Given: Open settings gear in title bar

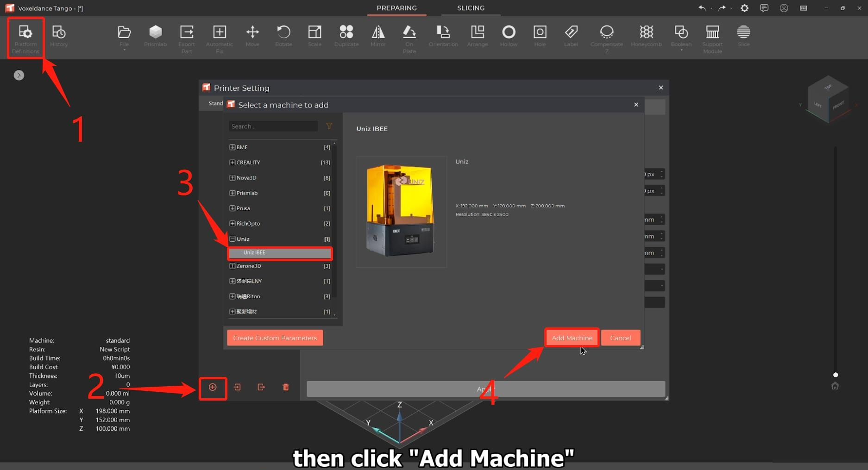Looking at the screenshot, I should pos(744,8).
